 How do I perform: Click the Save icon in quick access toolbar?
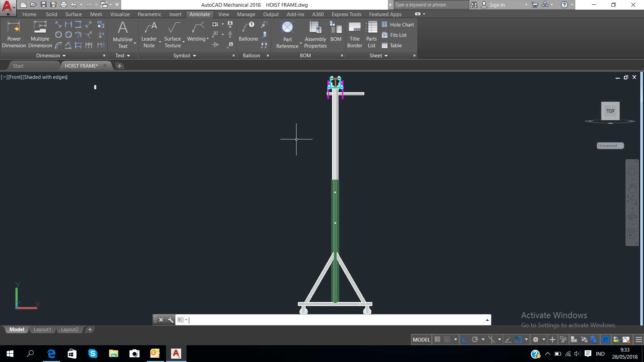43,5
